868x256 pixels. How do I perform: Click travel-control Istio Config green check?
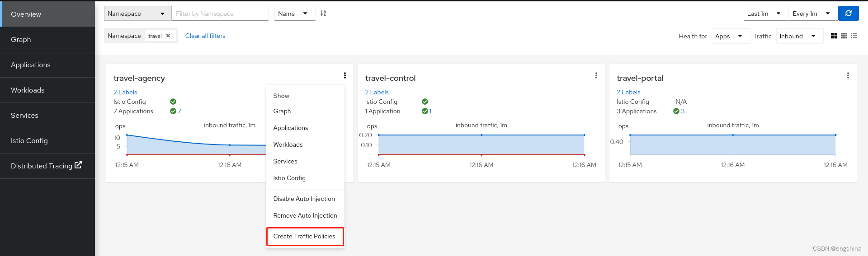[x=425, y=102]
